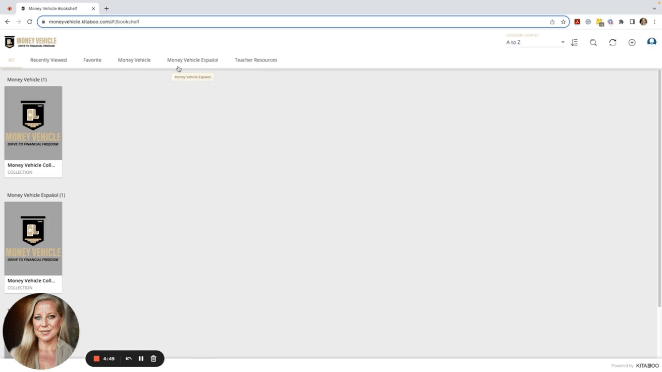Stop the screen recording
Viewport: 662px width, 372px height.
point(96,359)
